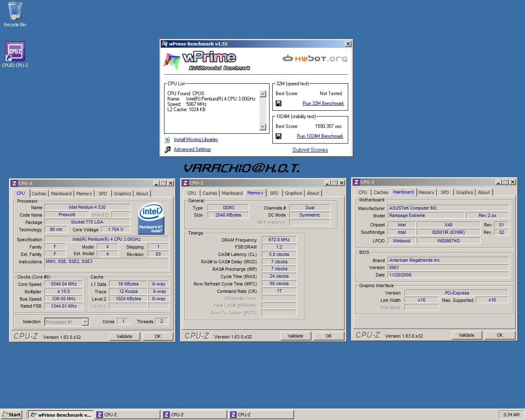Screen dimensions: 525x420
Task: Click Submit Scores link
Action: point(310,150)
